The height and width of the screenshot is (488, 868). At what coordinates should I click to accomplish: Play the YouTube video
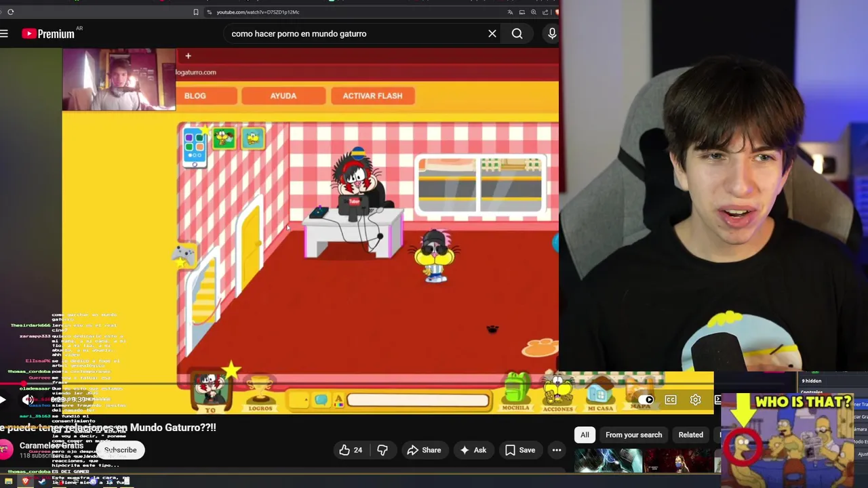coord(3,400)
